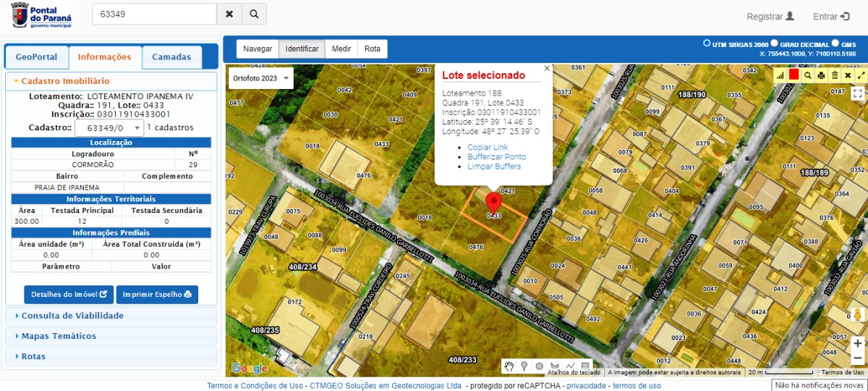Image resolution: width=868 pixels, height=391 pixels.
Task: Click the Street View pegman
Action: pos(857,315)
